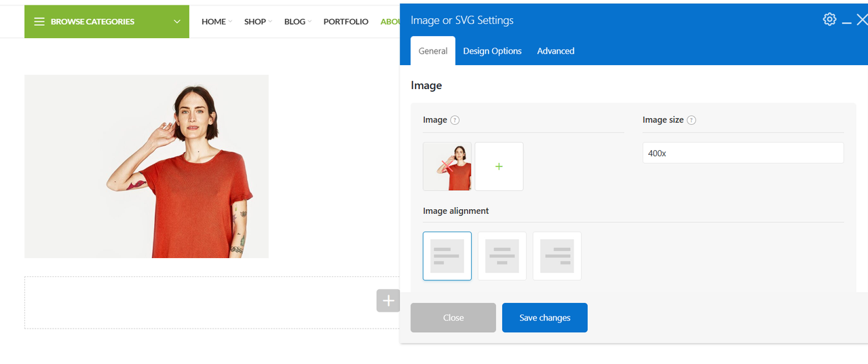The height and width of the screenshot is (364, 868).
Task: Click the Image size help question mark
Action: pyautogui.click(x=691, y=120)
